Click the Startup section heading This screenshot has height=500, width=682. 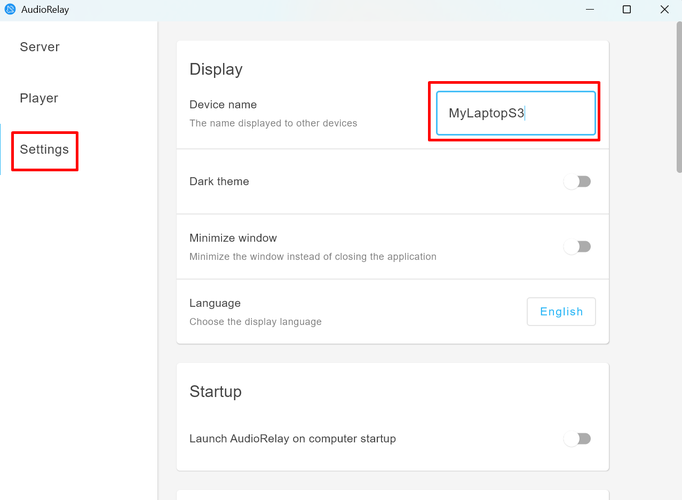coord(216,392)
